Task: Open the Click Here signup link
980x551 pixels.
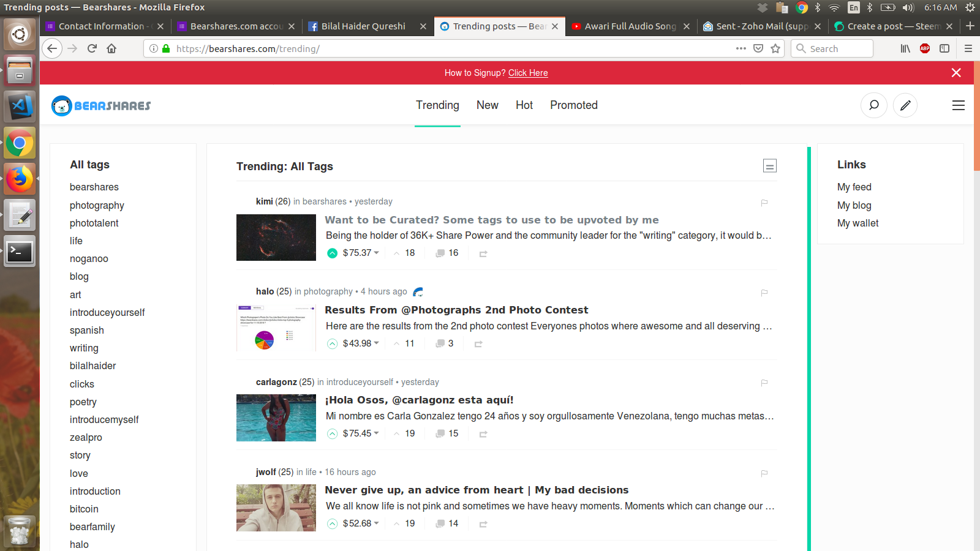Action: click(528, 73)
